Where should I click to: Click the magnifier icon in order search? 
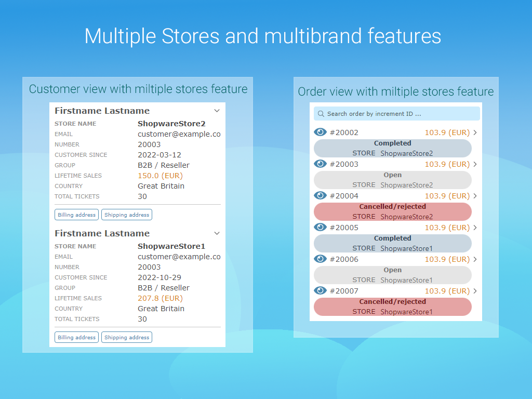pos(322,114)
